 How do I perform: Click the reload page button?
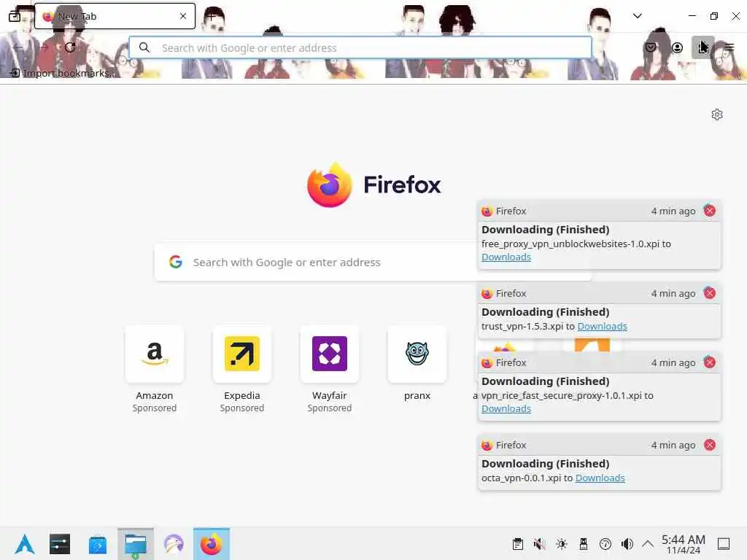(70, 47)
